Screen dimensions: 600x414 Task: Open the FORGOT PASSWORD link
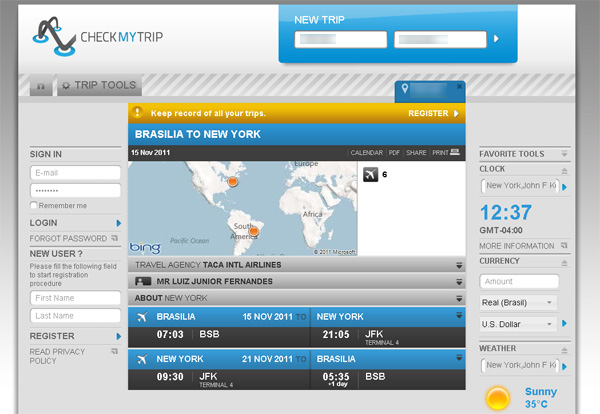coord(73,238)
